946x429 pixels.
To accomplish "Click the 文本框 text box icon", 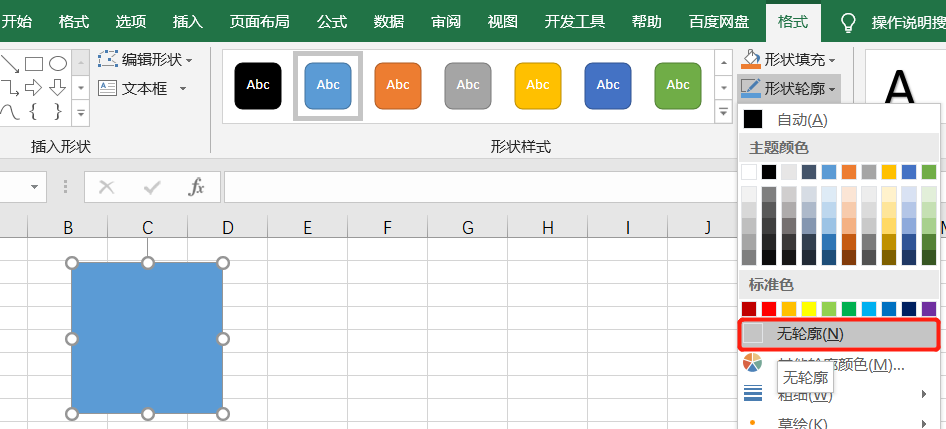I will tap(108, 88).
